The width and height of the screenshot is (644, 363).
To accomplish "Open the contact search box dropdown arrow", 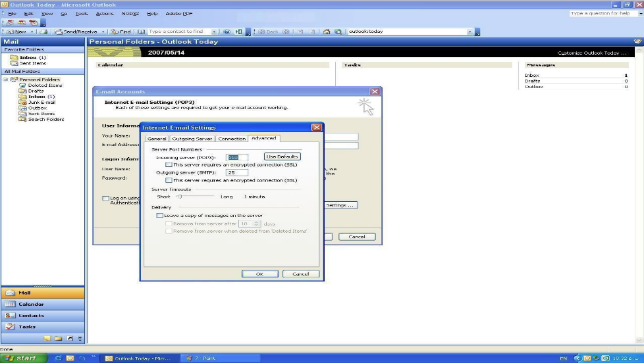I will pos(214,32).
